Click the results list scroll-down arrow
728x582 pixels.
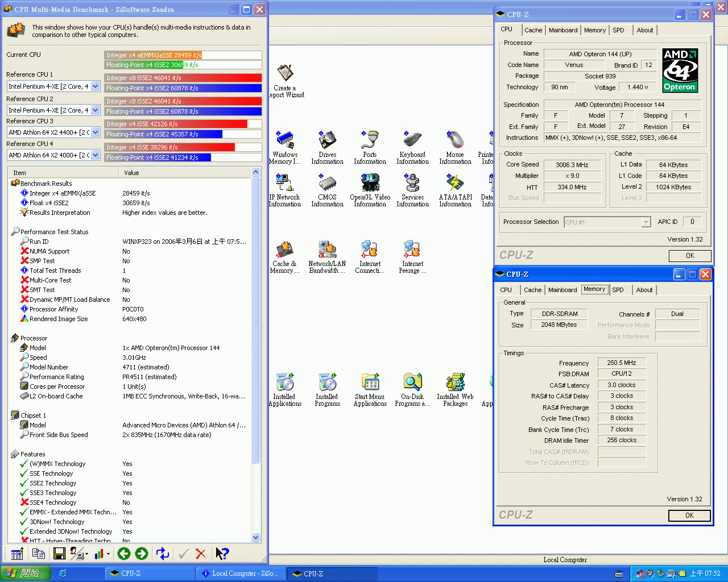pos(255,537)
